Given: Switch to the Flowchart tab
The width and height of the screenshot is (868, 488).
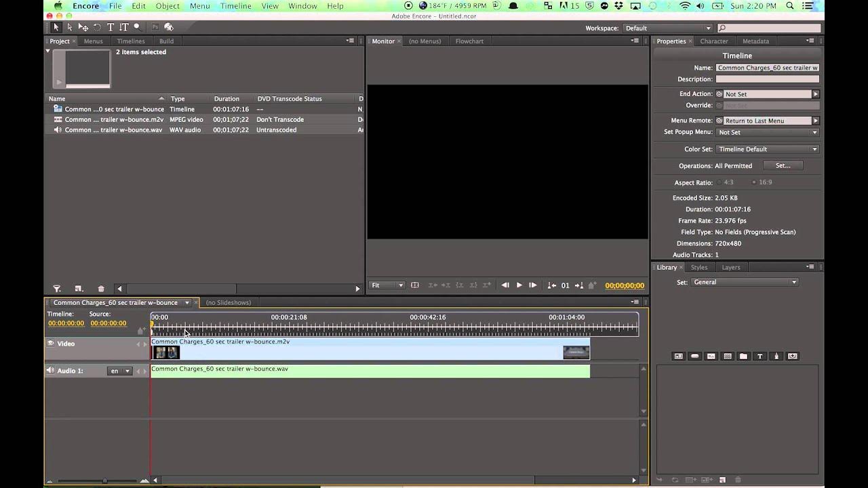Looking at the screenshot, I should pos(469,41).
